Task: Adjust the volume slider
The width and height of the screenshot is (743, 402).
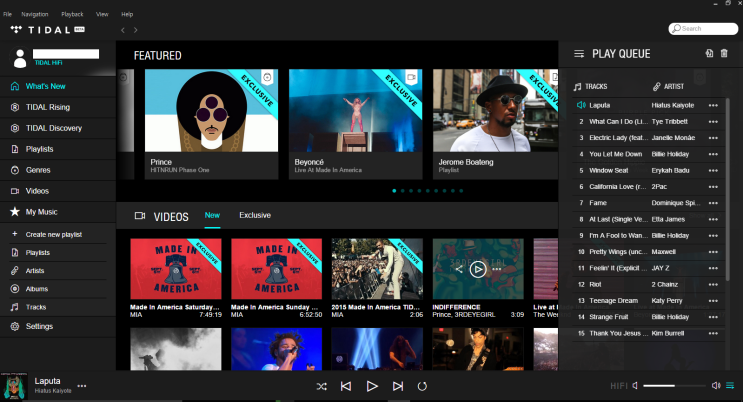Action: point(675,386)
